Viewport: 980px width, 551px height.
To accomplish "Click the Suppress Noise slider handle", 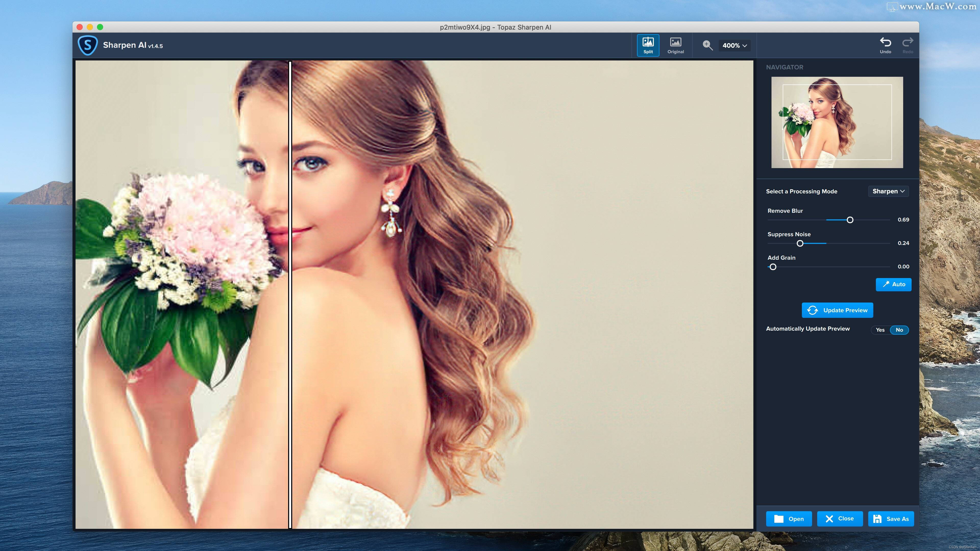I will coord(800,243).
